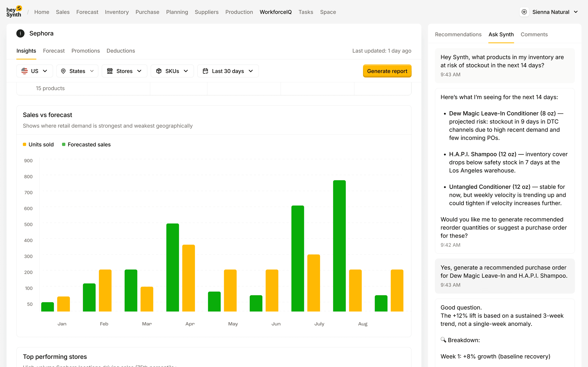The width and height of the screenshot is (588, 367).
Task: Switch to the Recommendations tab
Action: [x=458, y=34]
